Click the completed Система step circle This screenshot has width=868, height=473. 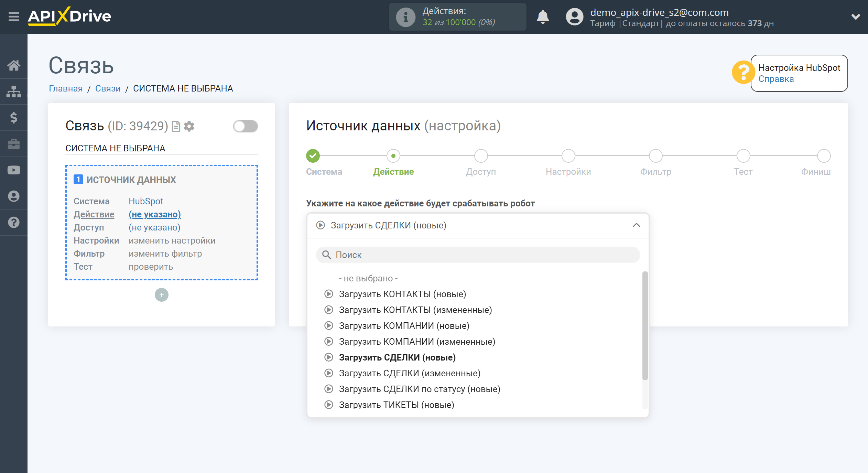tap(313, 156)
